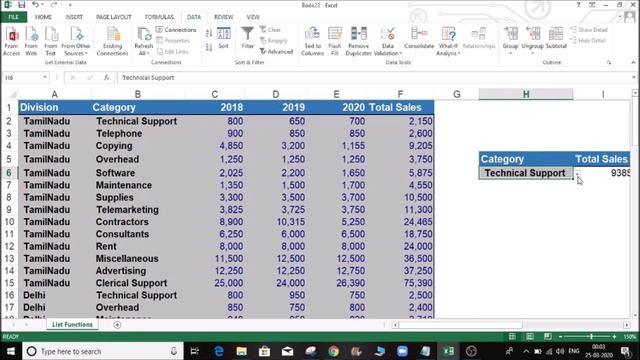Sort A to Z ascending icon

(209, 33)
